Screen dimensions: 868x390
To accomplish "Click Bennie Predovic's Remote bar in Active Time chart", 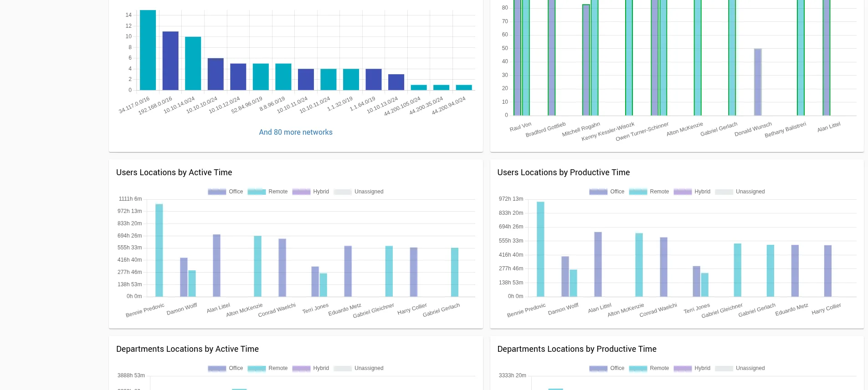I will tap(159, 250).
